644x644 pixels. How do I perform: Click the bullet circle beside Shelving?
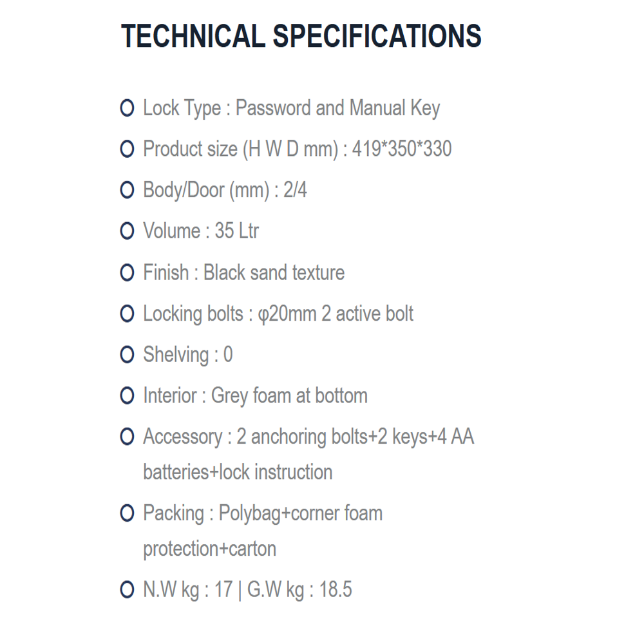click(x=127, y=354)
